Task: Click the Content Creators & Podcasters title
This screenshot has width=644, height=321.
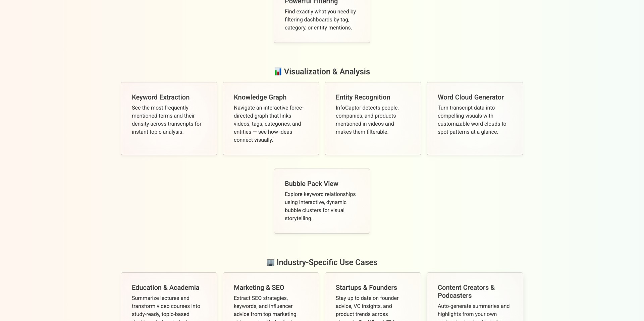Action: (466, 292)
